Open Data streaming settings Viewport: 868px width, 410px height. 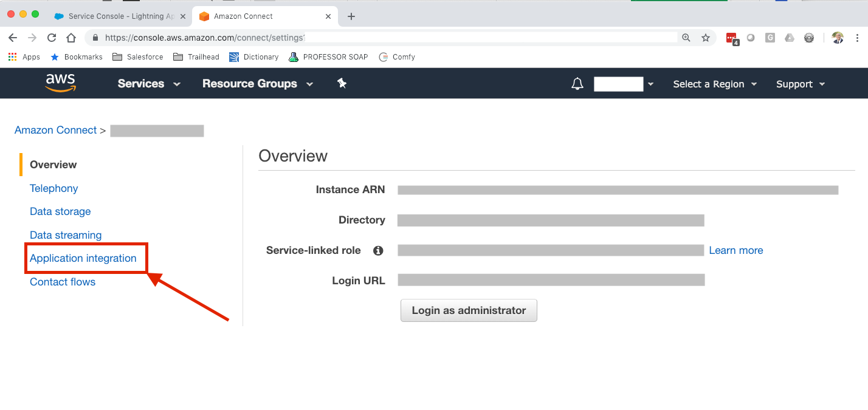(66, 235)
